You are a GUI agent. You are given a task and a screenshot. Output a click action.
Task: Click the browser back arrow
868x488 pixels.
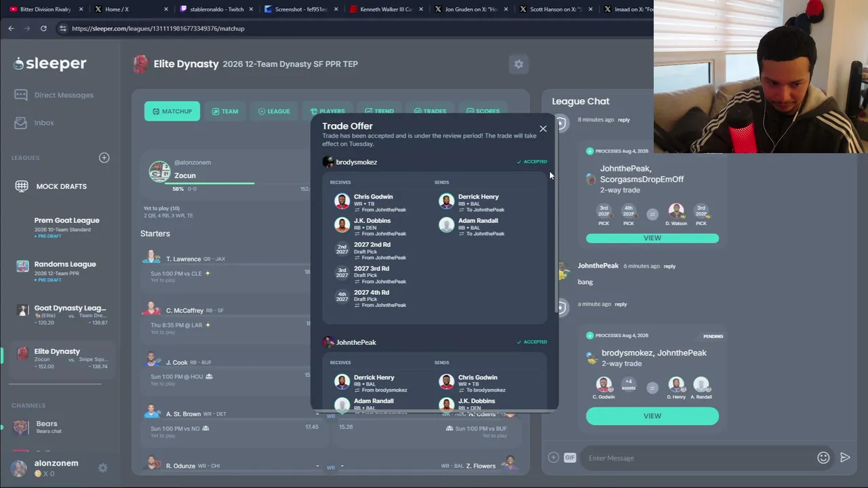tap(11, 28)
